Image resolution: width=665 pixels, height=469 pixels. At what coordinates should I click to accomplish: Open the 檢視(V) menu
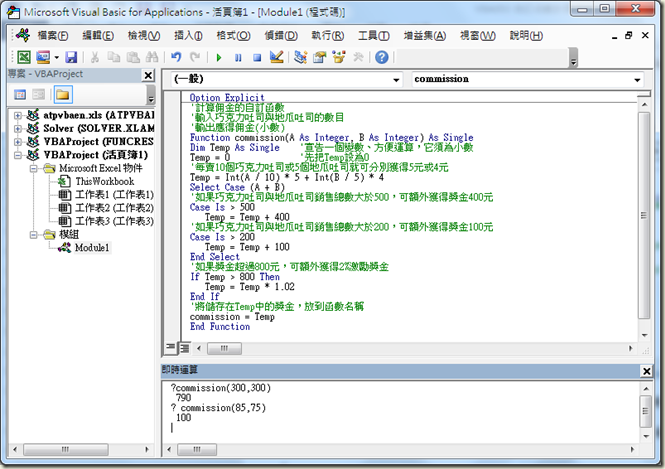[144, 36]
